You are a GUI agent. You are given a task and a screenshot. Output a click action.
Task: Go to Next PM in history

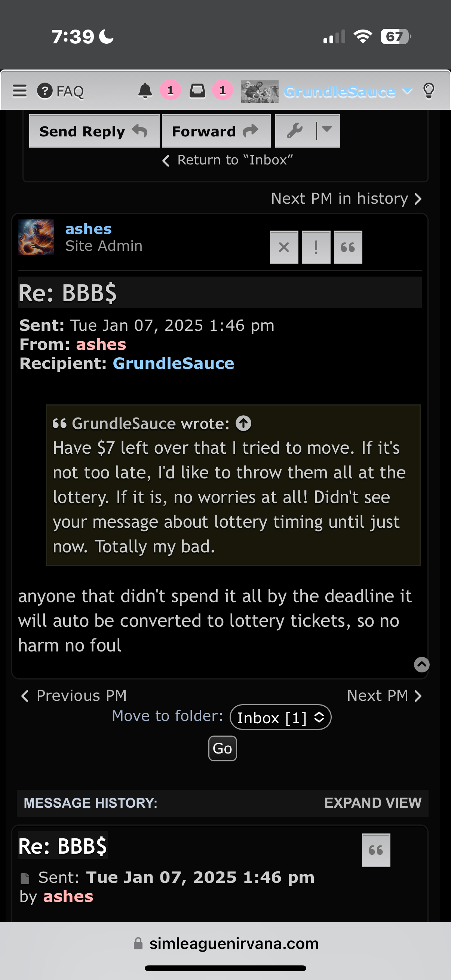[346, 198]
